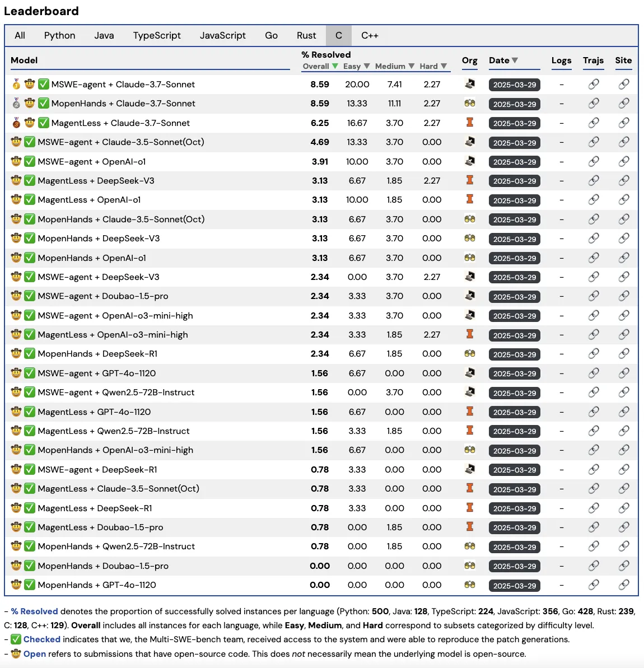Click the Org column header

pyautogui.click(x=469, y=60)
